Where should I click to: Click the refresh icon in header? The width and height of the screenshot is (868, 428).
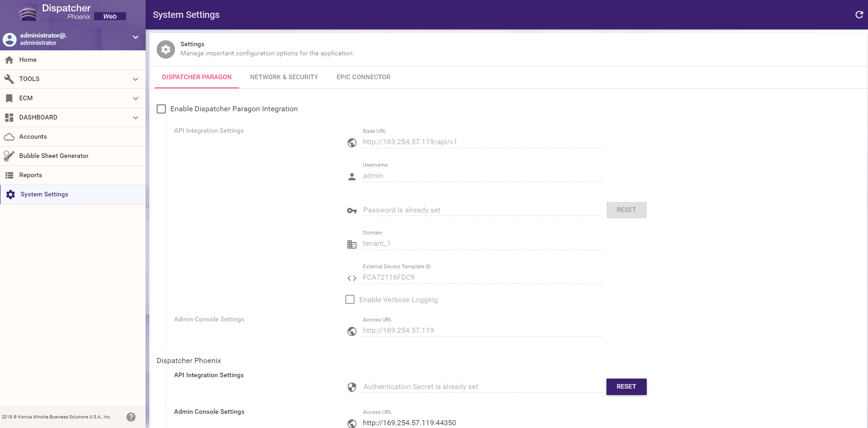click(859, 15)
